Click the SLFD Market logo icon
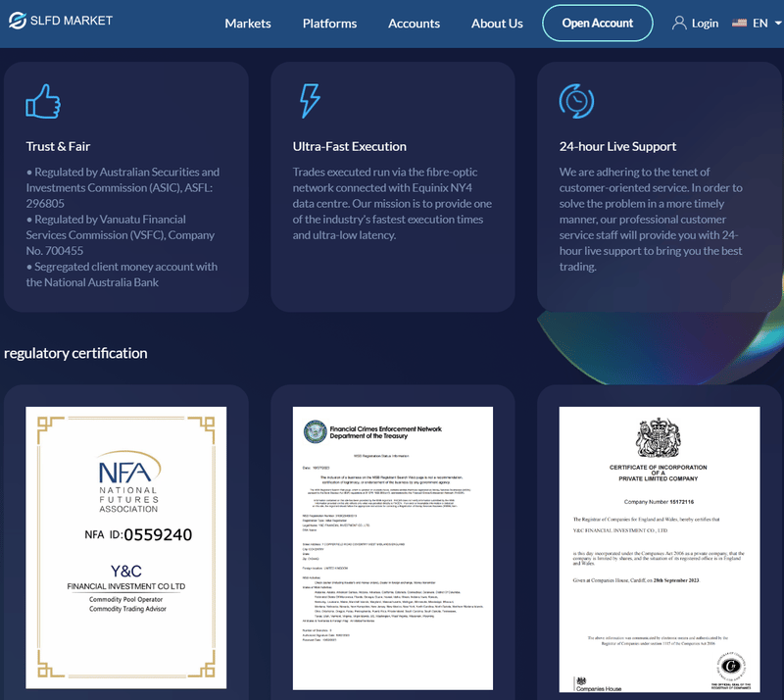Viewport: 784px width, 700px height. pyautogui.click(x=17, y=21)
